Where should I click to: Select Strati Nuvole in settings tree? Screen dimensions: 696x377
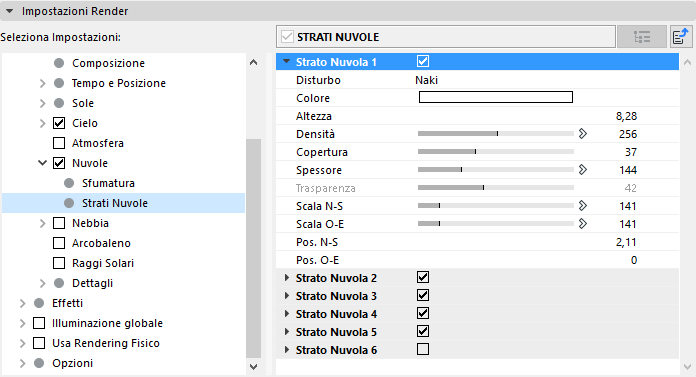click(x=123, y=203)
